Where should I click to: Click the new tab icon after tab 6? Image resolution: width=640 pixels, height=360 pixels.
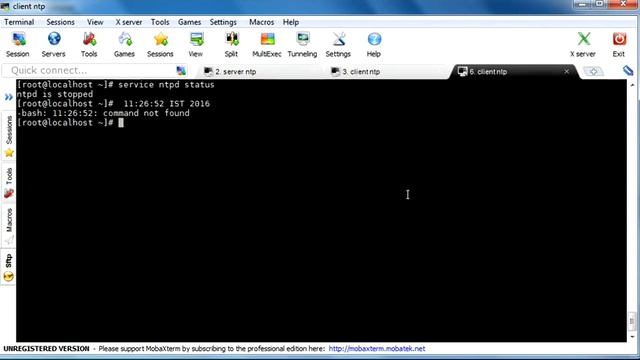coord(593,71)
